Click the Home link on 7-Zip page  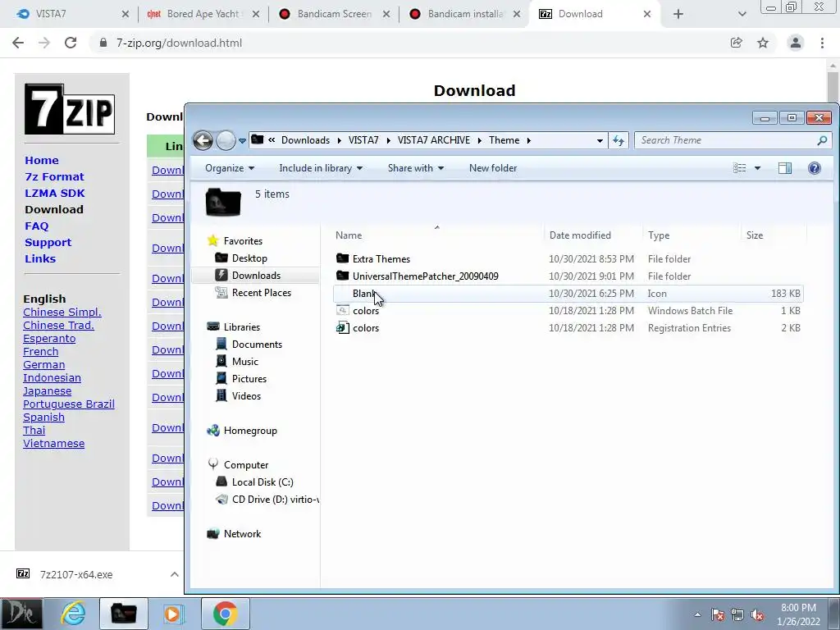(x=42, y=160)
